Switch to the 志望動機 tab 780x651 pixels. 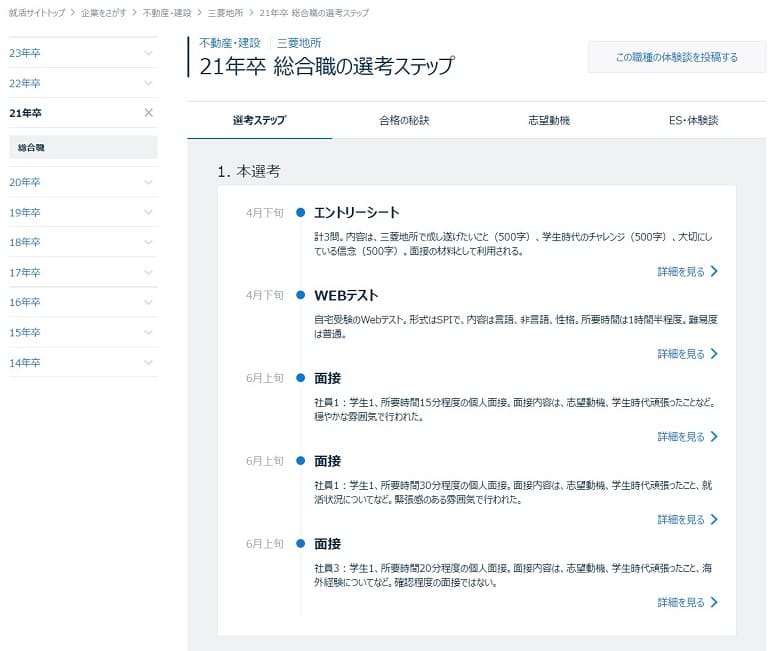(549, 120)
